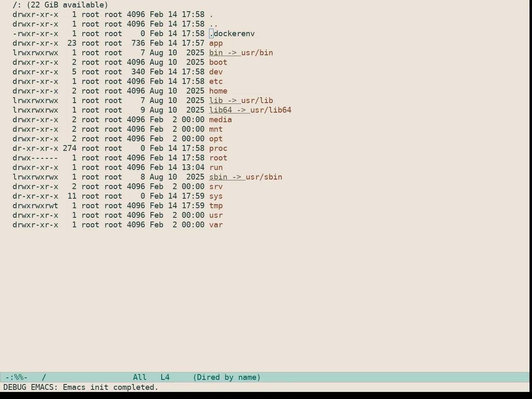Image resolution: width=532 pixels, height=399 pixels.
Task: Open the home directory
Action: coord(218,91)
